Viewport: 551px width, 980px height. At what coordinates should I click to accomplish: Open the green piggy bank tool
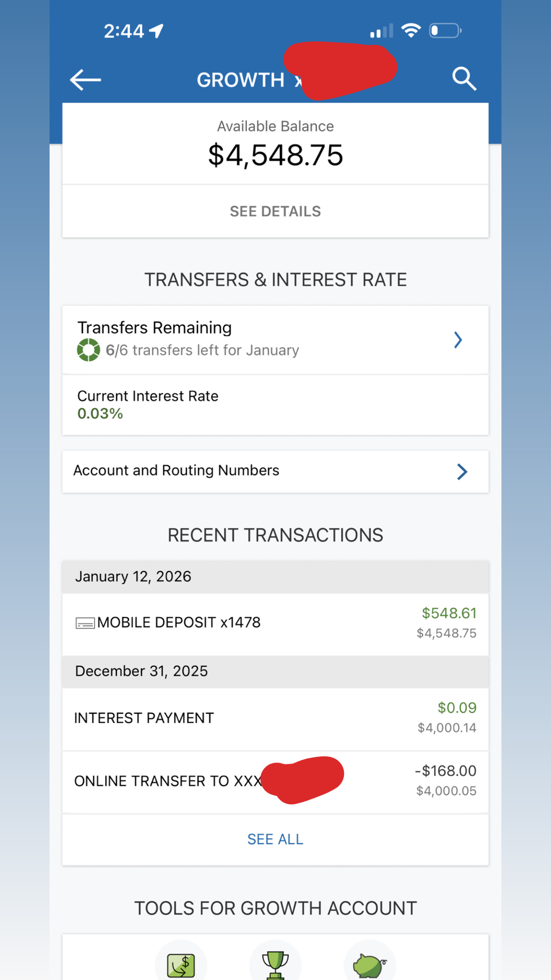coord(369,964)
